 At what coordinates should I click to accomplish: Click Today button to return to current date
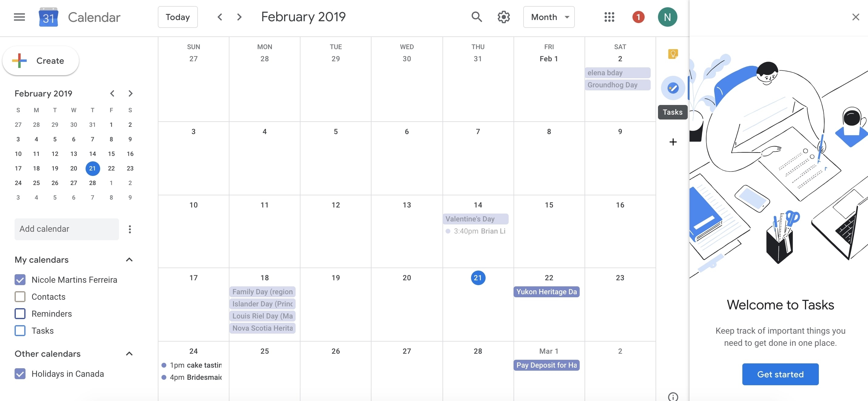pos(178,17)
